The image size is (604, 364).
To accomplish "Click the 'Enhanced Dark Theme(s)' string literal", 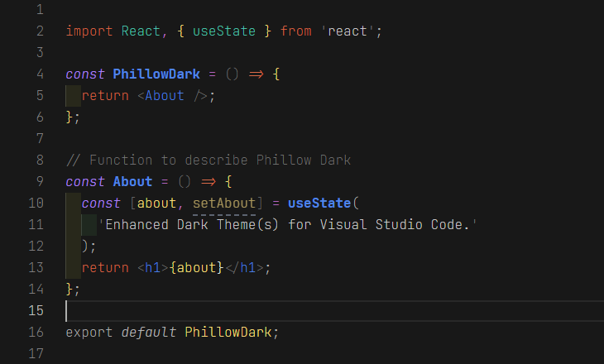I will pos(288,224).
